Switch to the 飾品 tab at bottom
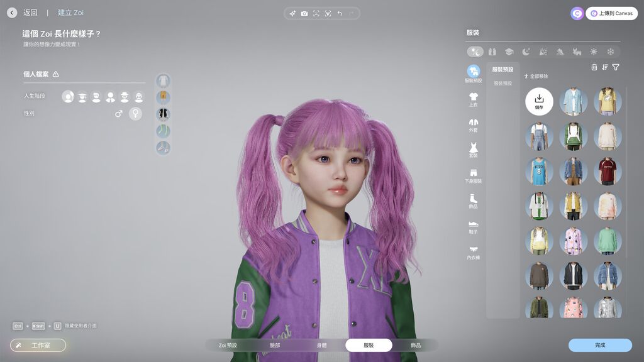644x362 pixels. [x=416, y=345]
